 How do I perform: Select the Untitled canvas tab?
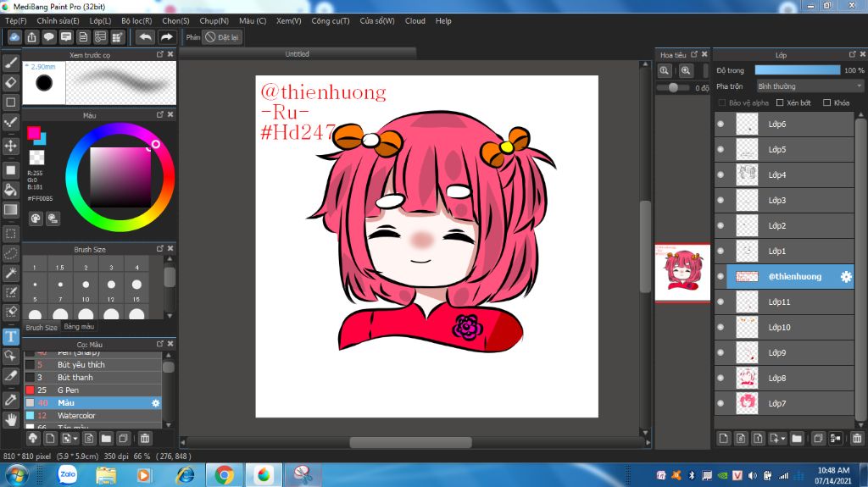(298, 53)
